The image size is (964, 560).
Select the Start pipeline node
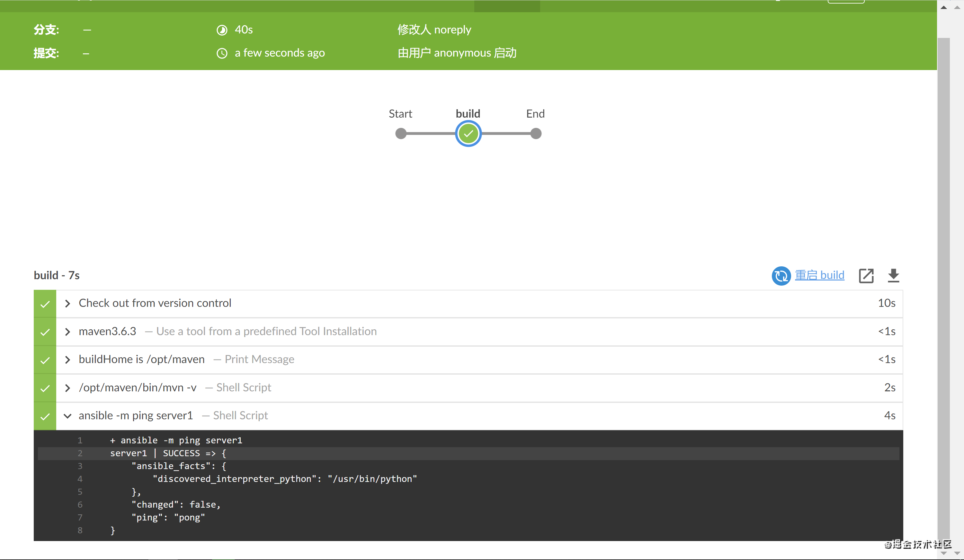[x=400, y=134]
